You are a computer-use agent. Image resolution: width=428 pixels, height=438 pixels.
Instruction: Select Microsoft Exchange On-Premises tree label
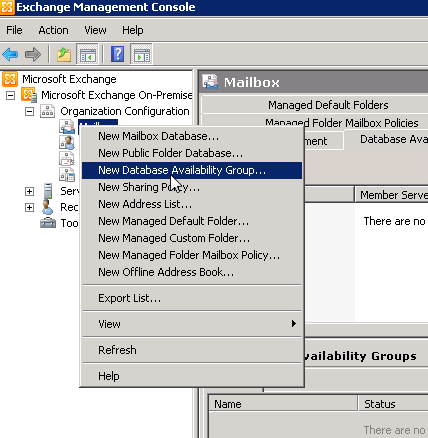[116, 95]
